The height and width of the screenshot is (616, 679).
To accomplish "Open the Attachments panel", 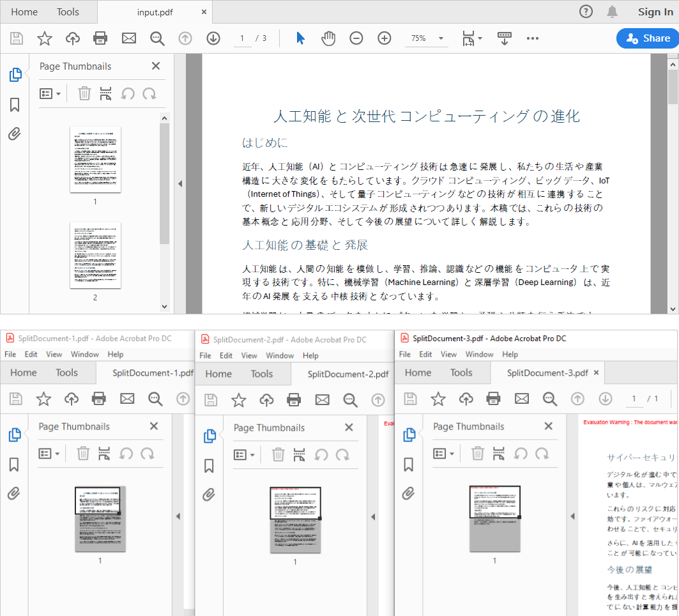I will pos(15,134).
